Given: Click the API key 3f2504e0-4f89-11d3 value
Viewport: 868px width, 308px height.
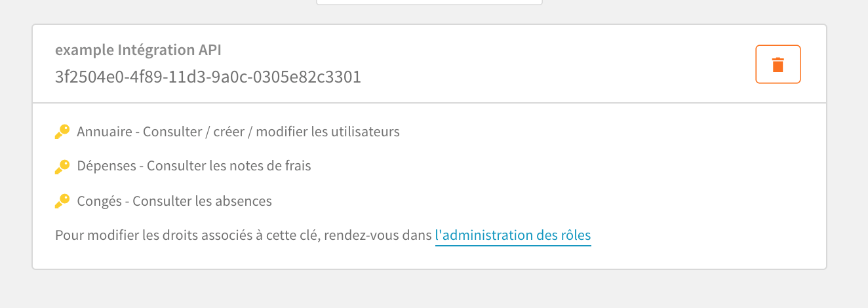Looking at the screenshot, I should tap(208, 77).
